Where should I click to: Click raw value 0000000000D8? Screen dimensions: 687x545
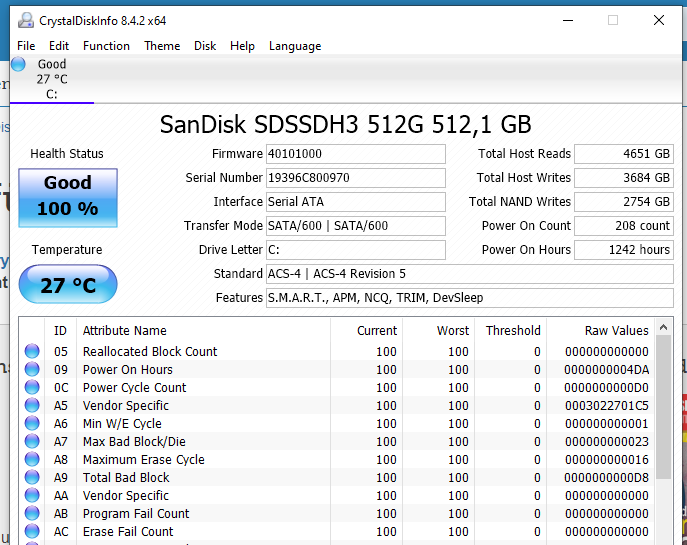(x=606, y=477)
